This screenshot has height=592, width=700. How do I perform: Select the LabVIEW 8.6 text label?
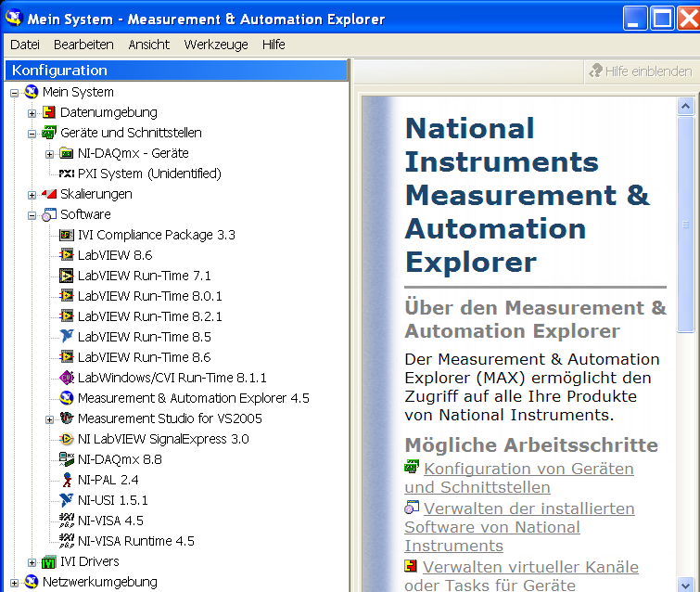point(115,255)
